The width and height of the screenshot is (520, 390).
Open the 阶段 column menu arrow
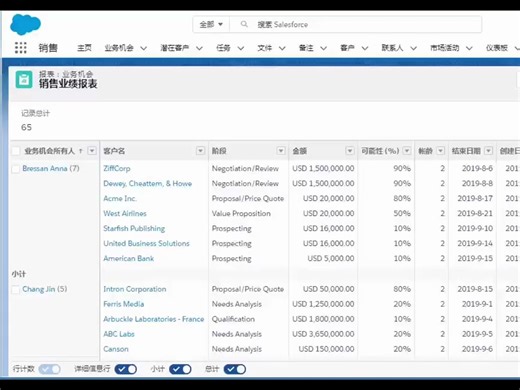pyautogui.click(x=281, y=151)
